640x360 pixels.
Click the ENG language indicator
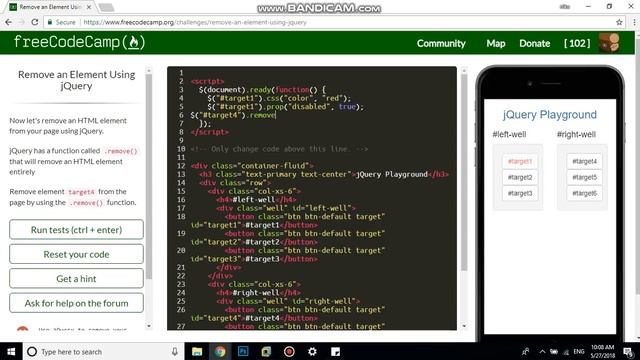tap(578, 351)
